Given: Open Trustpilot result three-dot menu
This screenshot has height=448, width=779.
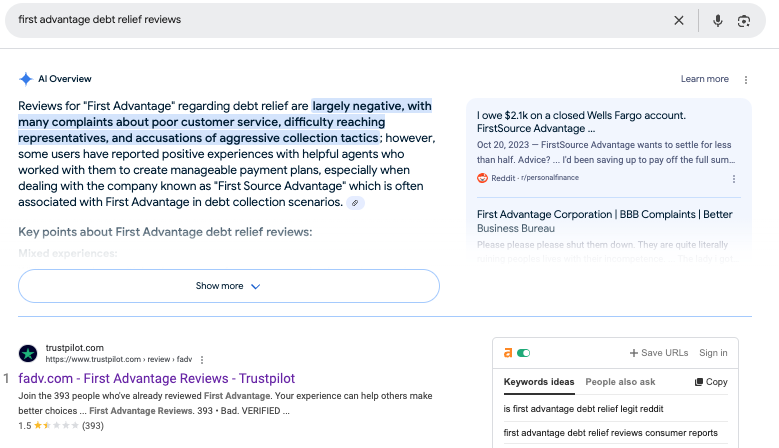Looking at the screenshot, I should [202, 359].
